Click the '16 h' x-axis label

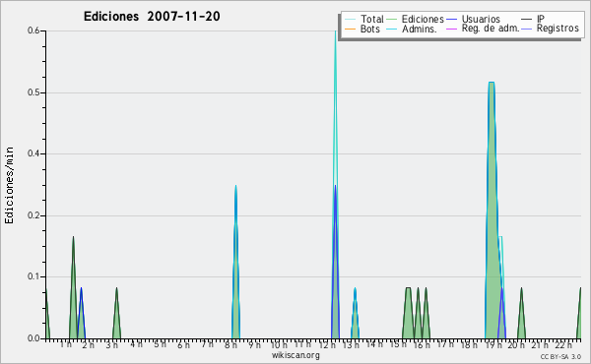pyautogui.click(x=422, y=345)
